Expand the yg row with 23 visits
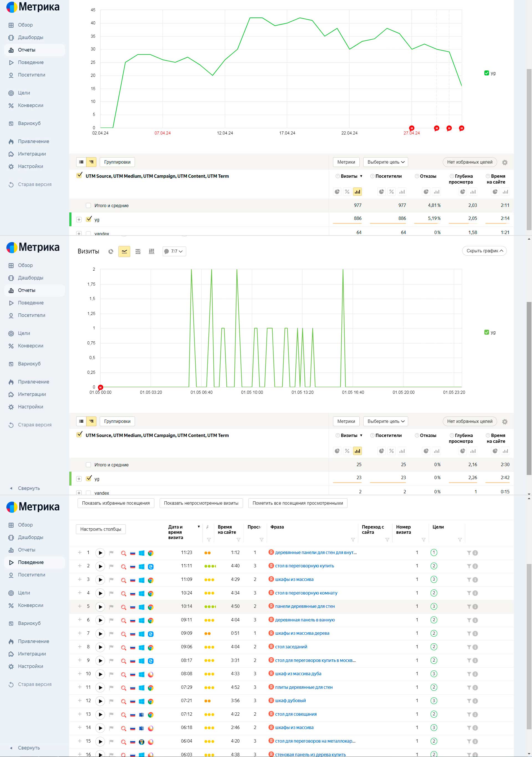This screenshot has height=757, width=532. point(79,479)
